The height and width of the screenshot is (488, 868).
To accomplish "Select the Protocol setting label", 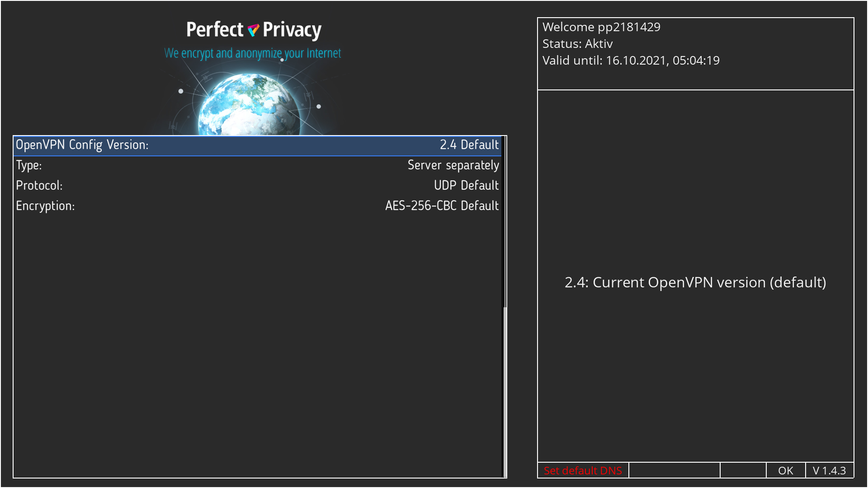I will 39,186.
